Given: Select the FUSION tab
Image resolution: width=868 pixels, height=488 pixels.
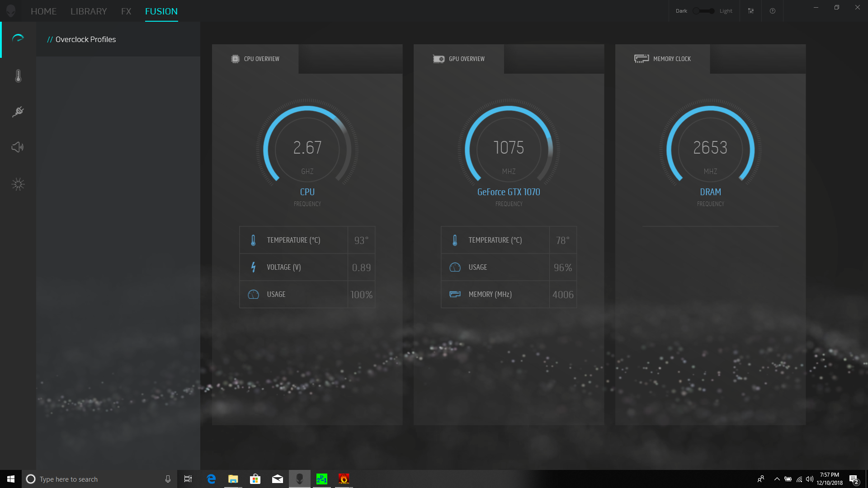Looking at the screenshot, I should click(161, 11).
